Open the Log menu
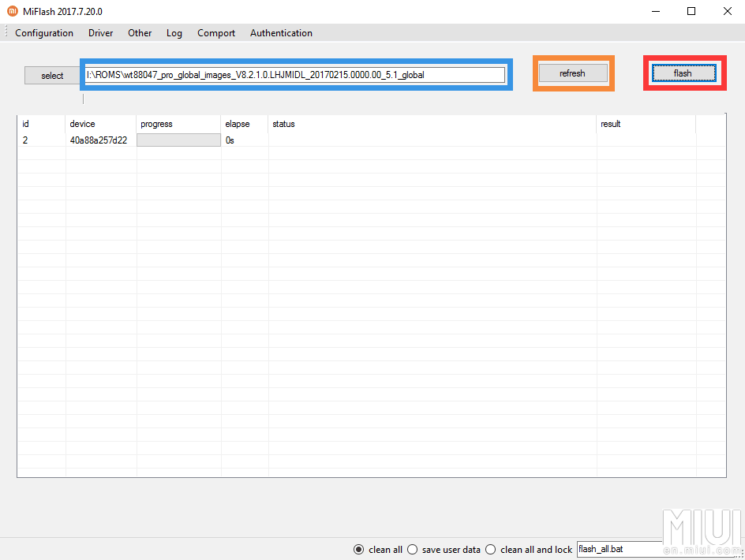Viewport: 745px width, 560px height. tap(174, 33)
